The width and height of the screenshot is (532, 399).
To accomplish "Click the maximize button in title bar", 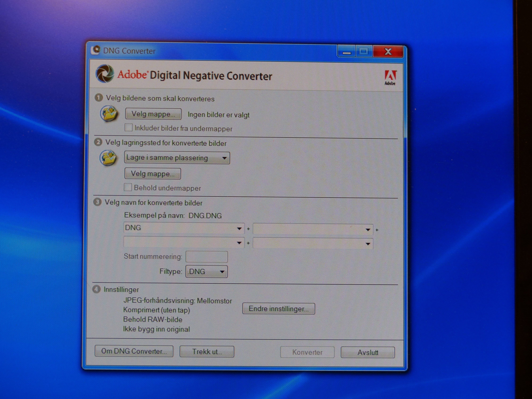I will [x=364, y=51].
